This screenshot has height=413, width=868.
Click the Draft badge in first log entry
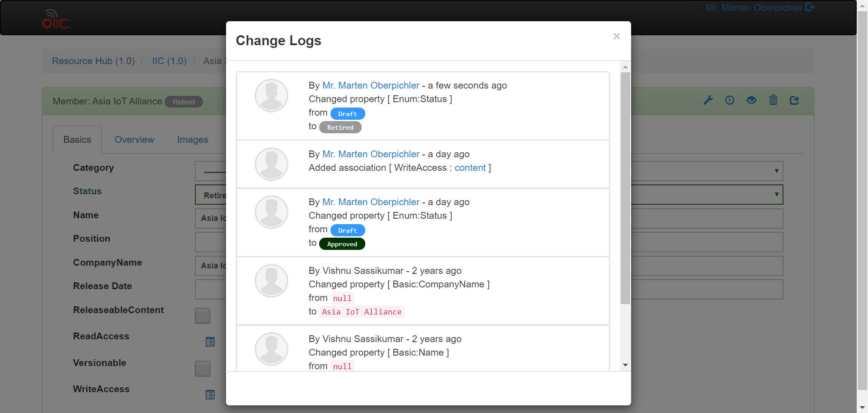click(x=348, y=113)
